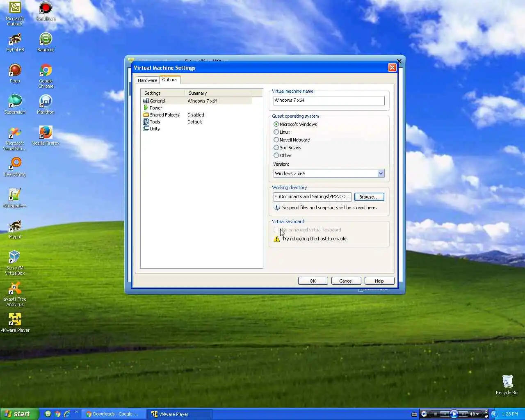The height and width of the screenshot is (420, 525).
Task: Select the Linux guest OS option
Action: (282, 132)
